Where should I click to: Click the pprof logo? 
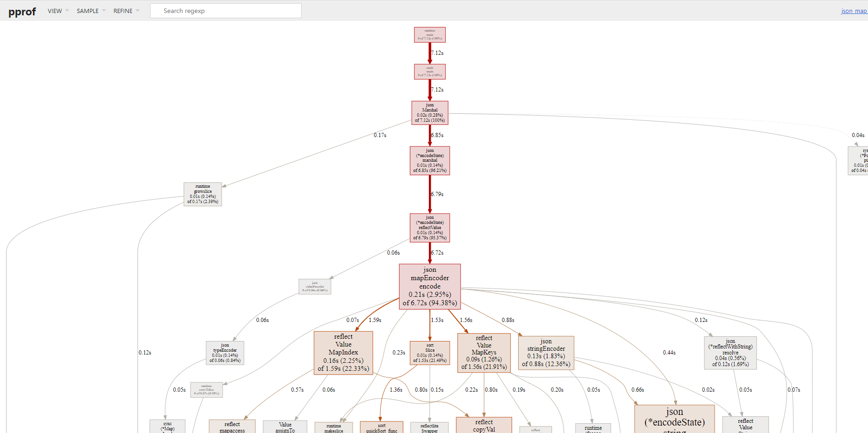pos(22,11)
